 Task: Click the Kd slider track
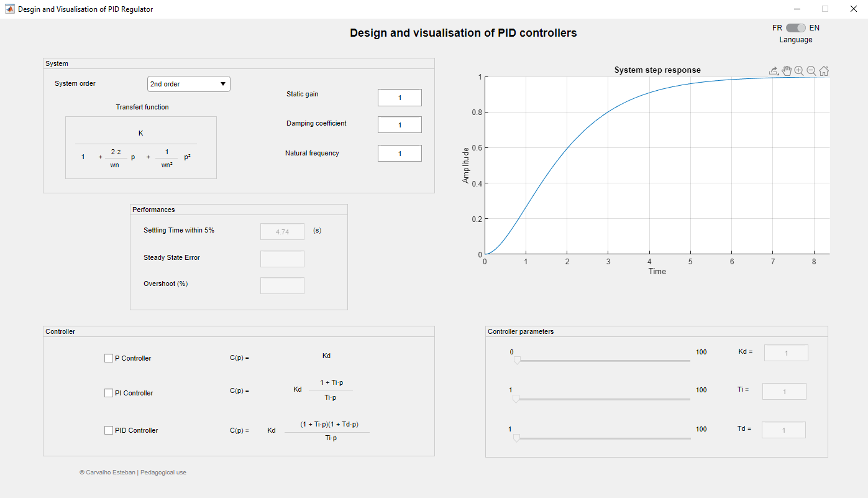[x=602, y=361]
